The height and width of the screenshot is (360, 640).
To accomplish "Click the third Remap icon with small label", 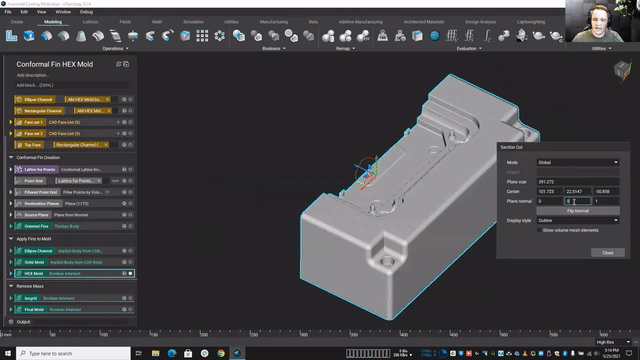I will pyautogui.click(x=363, y=36).
